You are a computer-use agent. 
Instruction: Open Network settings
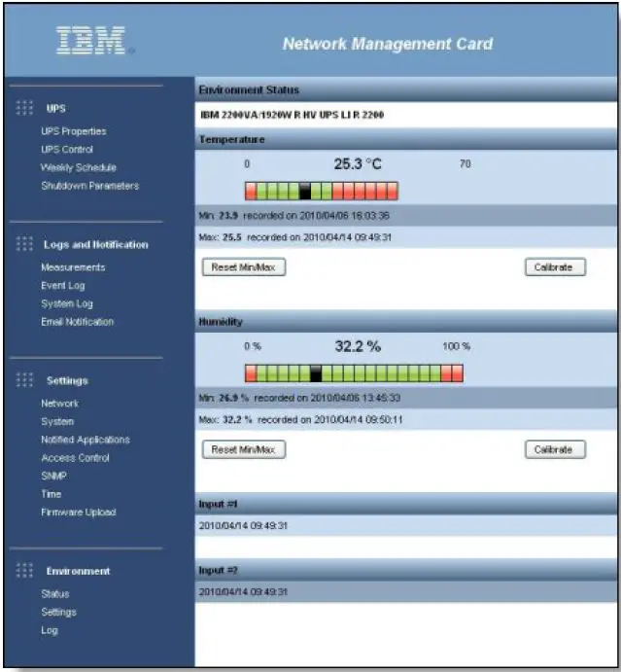[59, 404]
